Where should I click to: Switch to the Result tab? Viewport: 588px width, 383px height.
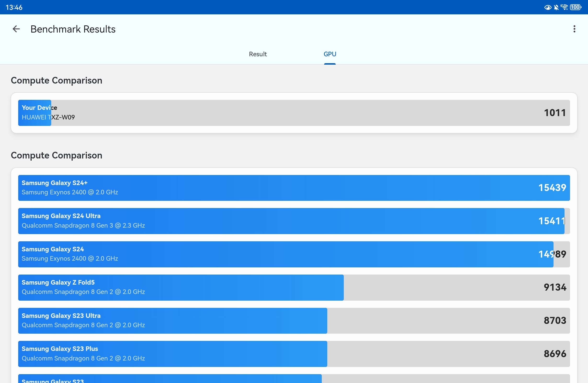(x=258, y=54)
